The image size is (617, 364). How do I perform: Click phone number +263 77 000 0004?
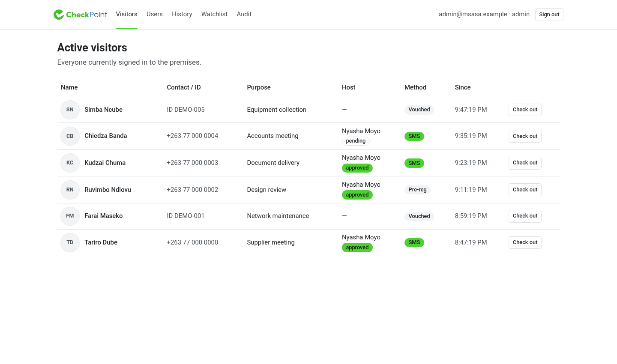click(192, 136)
